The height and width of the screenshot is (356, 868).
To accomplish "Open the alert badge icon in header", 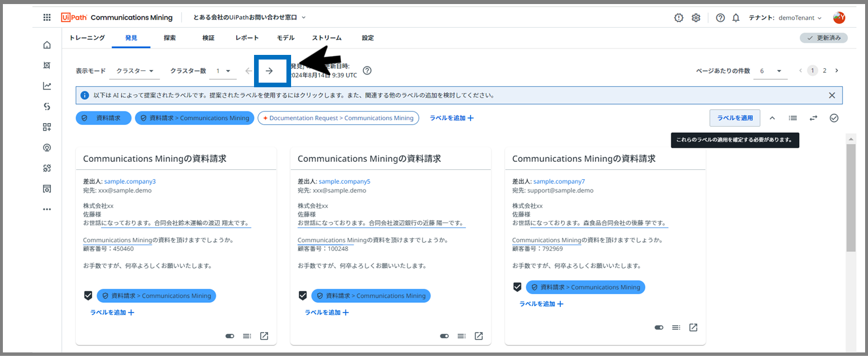I will tap(679, 18).
